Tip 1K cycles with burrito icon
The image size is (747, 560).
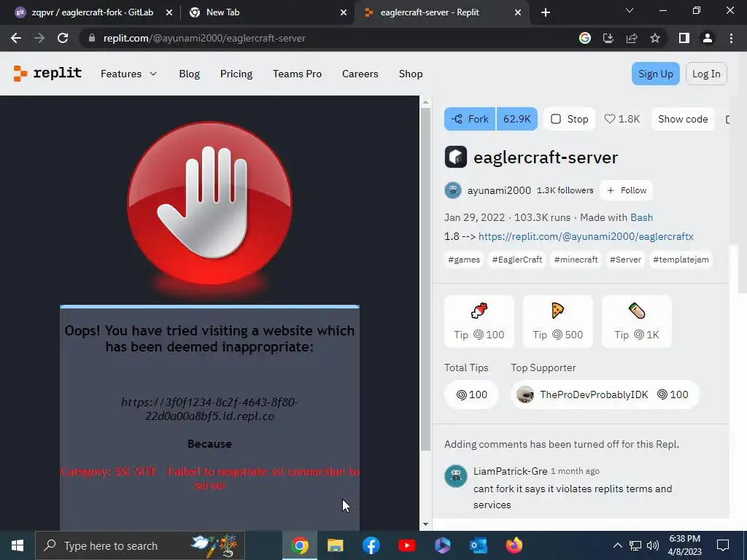(637, 322)
